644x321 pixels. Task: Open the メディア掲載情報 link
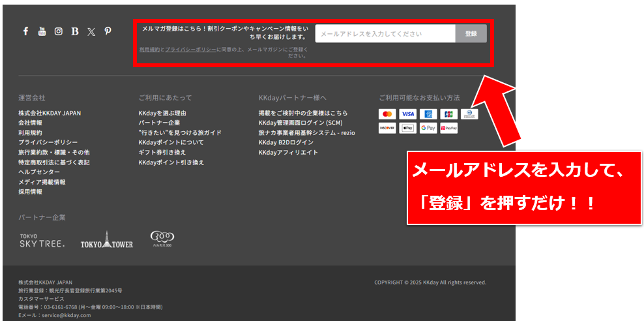pyautogui.click(x=42, y=182)
